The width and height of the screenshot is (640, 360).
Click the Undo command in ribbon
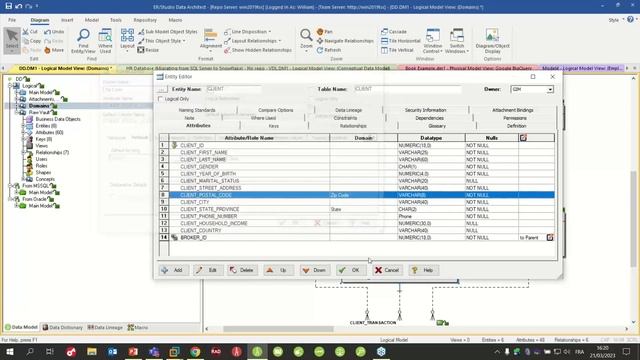(x=54, y=31)
